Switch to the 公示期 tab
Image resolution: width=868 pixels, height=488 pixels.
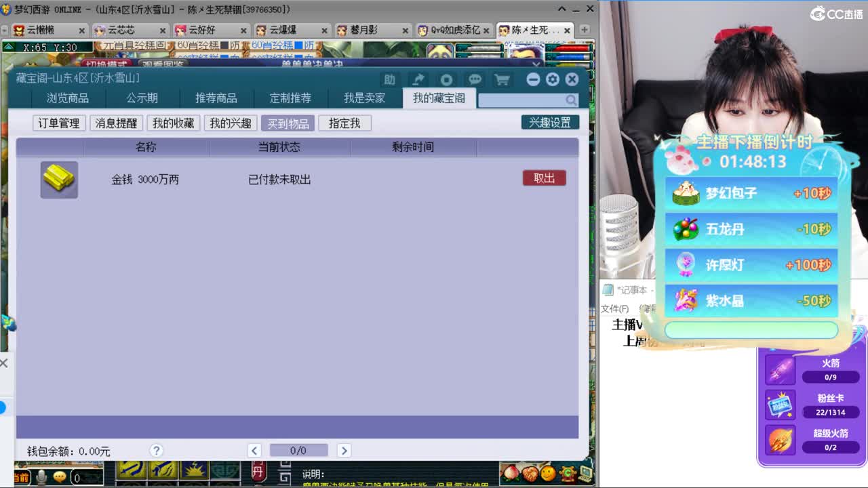(142, 98)
